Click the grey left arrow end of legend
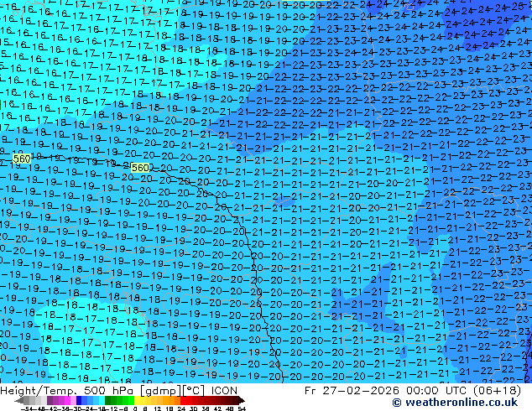 (19, 400)
